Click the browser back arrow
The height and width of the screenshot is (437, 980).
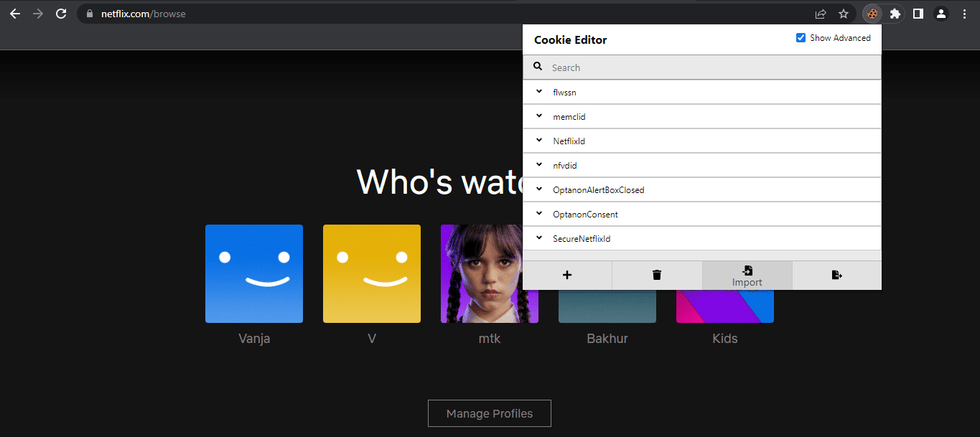[15, 14]
